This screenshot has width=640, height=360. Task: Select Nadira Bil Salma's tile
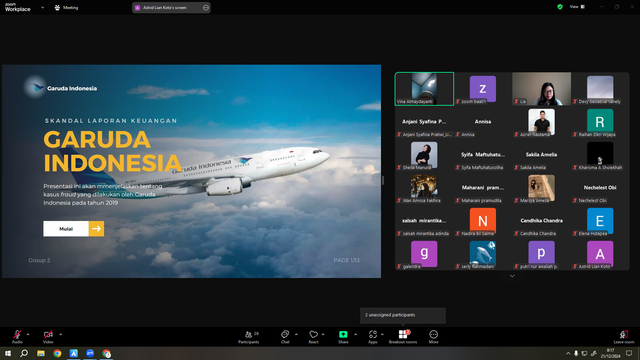point(483,221)
